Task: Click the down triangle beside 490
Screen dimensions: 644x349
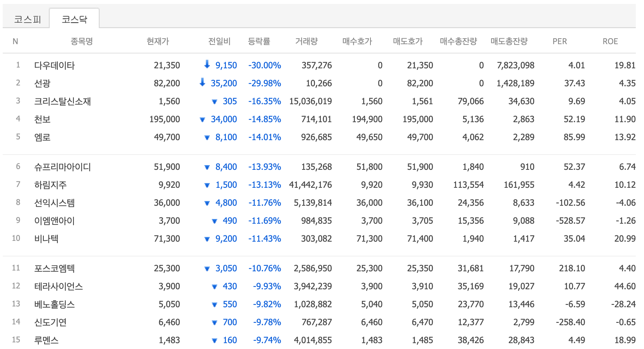Action: pyautogui.click(x=214, y=221)
